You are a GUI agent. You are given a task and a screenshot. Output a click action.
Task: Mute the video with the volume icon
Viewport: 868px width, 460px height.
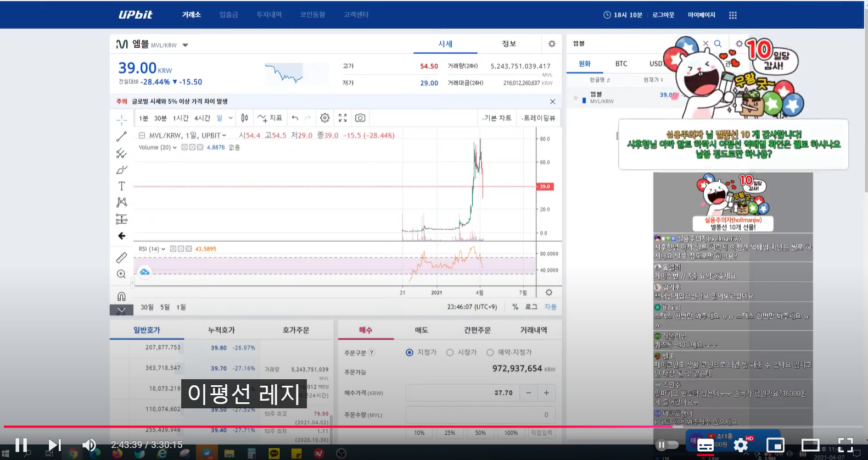pos(89,445)
